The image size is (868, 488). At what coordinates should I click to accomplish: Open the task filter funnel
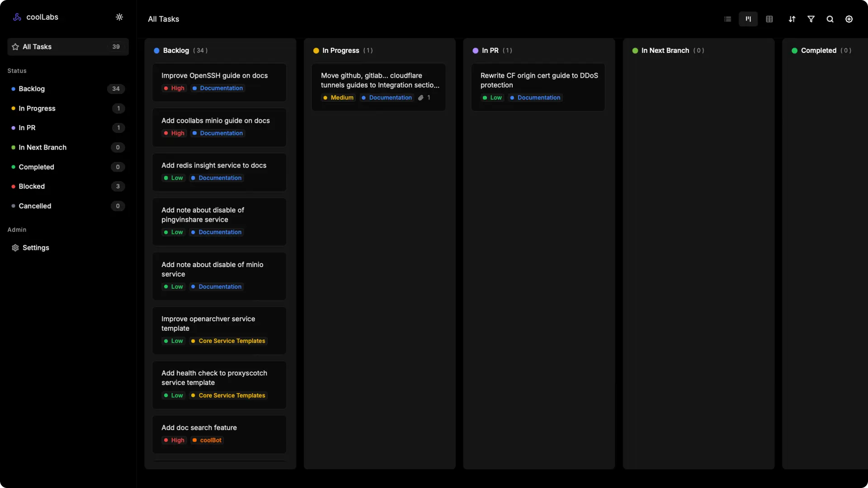click(x=811, y=19)
